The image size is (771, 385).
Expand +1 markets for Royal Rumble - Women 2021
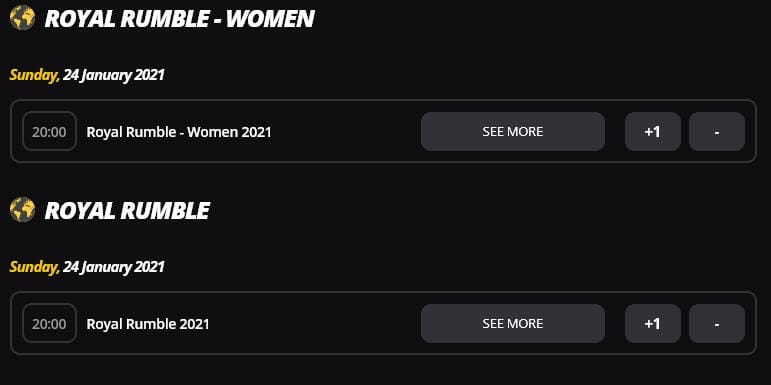tap(652, 131)
